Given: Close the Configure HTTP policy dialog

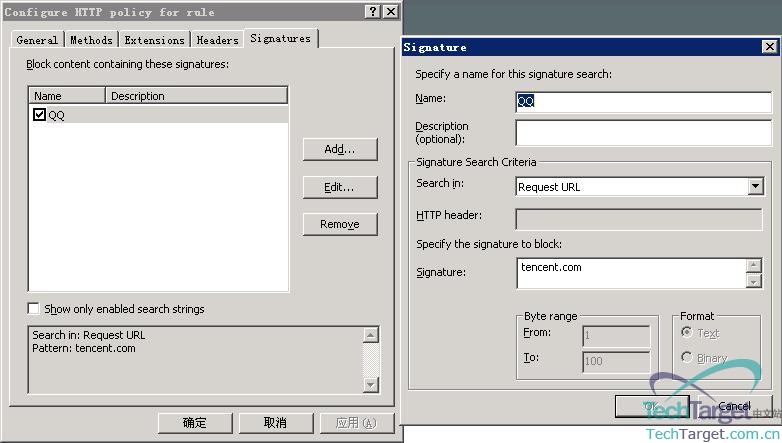Looking at the screenshot, I should [390, 11].
